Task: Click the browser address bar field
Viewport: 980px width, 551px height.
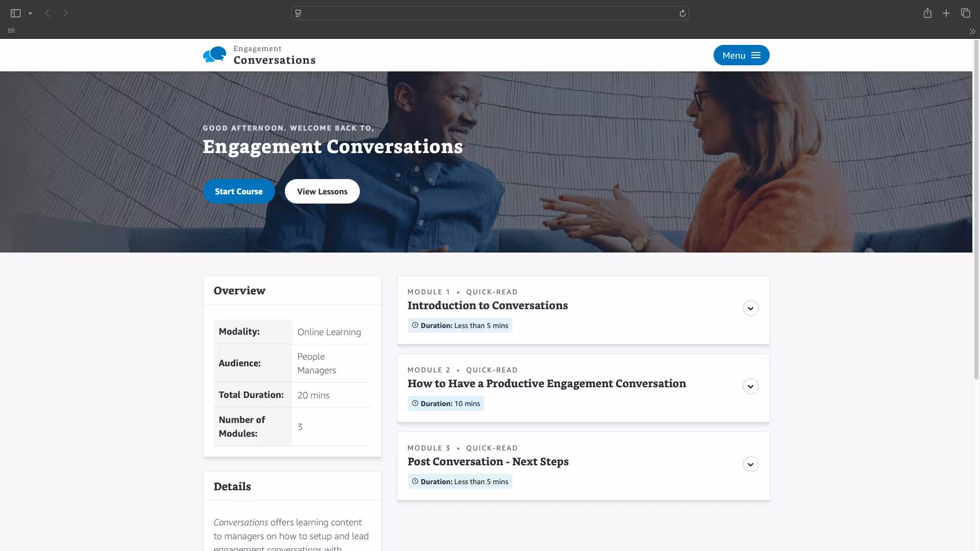Action: [x=490, y=13]
